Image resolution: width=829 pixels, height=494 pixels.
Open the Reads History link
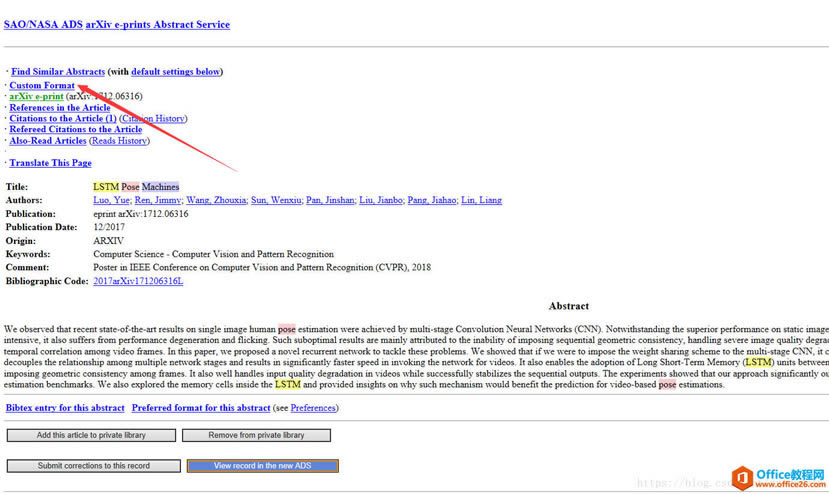119,141
